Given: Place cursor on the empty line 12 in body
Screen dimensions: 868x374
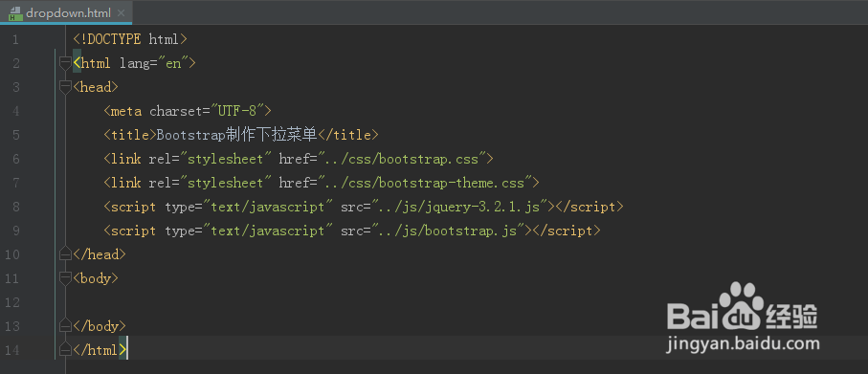Looking at the screenshot, I should 443,302.
